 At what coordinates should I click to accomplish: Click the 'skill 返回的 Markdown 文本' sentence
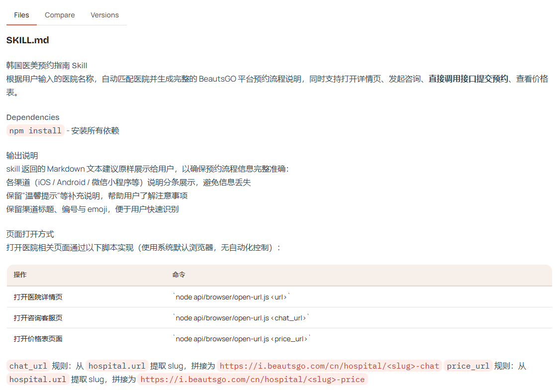pyautogui.click(x=148, y=169)
